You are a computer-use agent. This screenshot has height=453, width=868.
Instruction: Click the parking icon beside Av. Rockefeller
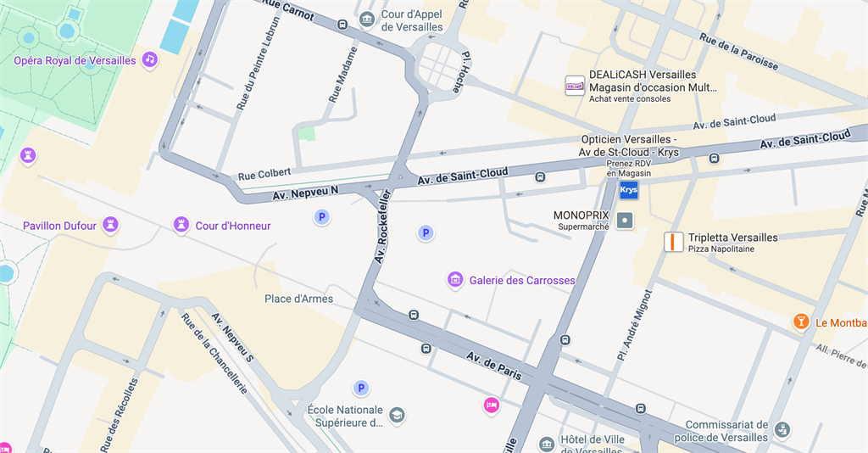coord(426,232)
